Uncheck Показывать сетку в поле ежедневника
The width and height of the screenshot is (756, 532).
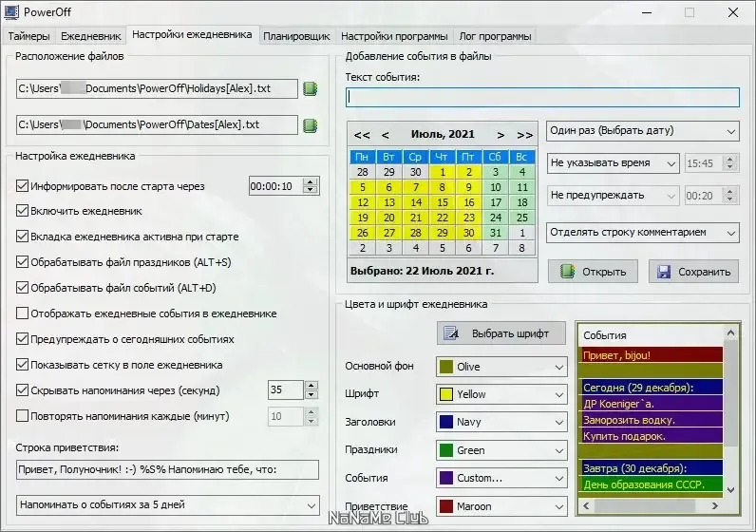(x=22, y=364)
